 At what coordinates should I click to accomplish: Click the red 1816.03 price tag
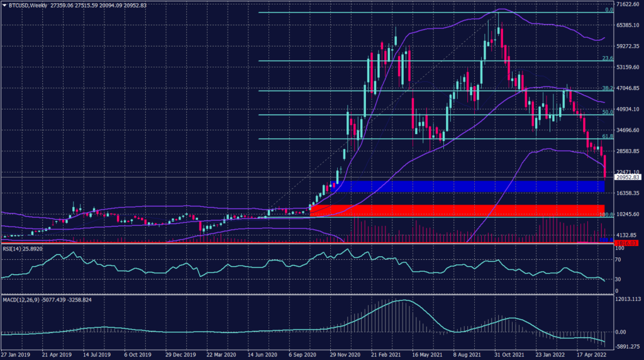pyautogui.click(x=625, y=242)
